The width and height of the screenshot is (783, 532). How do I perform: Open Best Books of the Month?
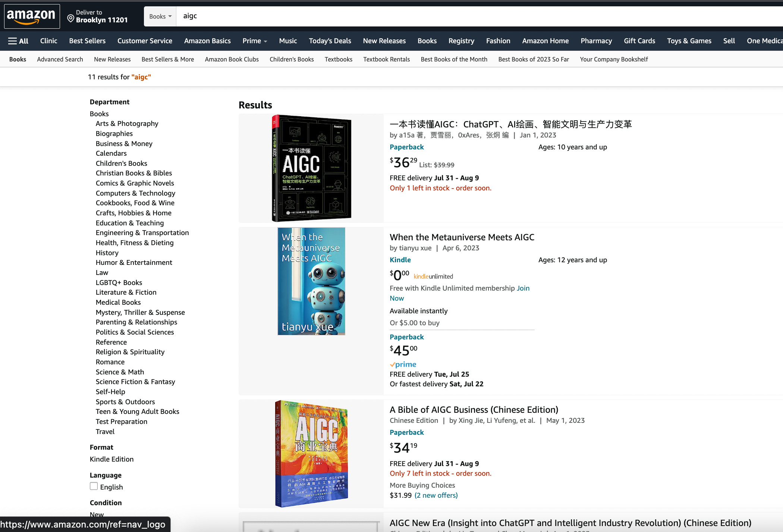pos(454,59)
